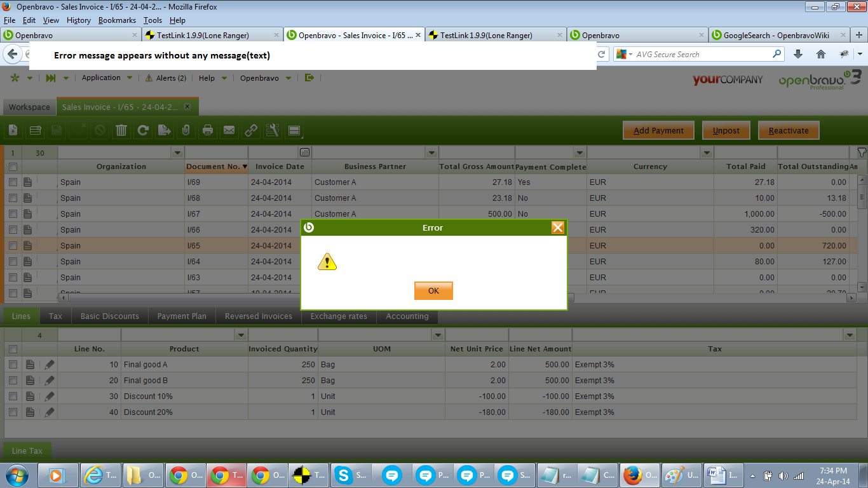Click the Reactivate button
The height and width of the screenshot is (488, 868).
pyautogui.click(x=789, y=130)
